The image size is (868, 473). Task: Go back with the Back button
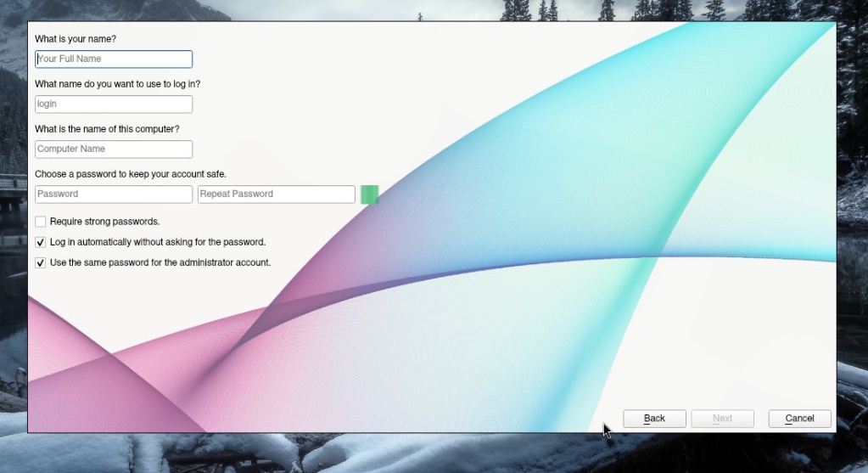(654, 419)
